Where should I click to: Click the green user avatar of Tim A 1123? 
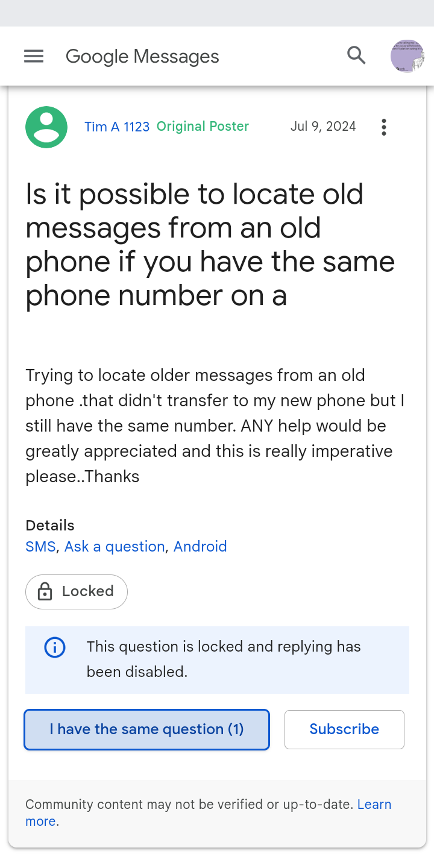click(x=46, y=127)
